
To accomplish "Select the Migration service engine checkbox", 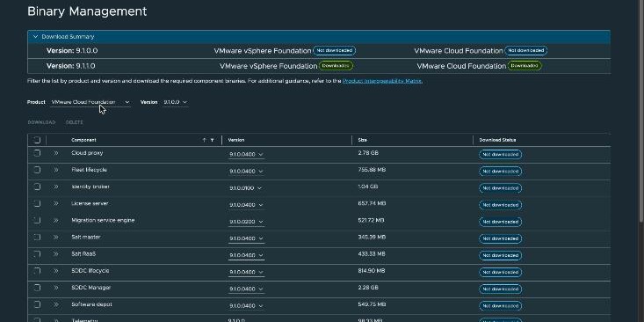I will (37, 221).
